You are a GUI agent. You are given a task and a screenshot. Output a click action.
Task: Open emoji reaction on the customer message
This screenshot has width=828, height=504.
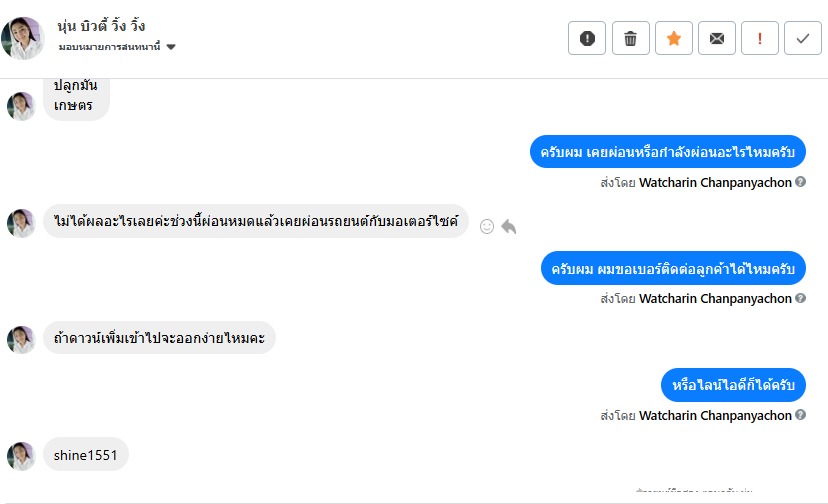[x=487, y=226]
